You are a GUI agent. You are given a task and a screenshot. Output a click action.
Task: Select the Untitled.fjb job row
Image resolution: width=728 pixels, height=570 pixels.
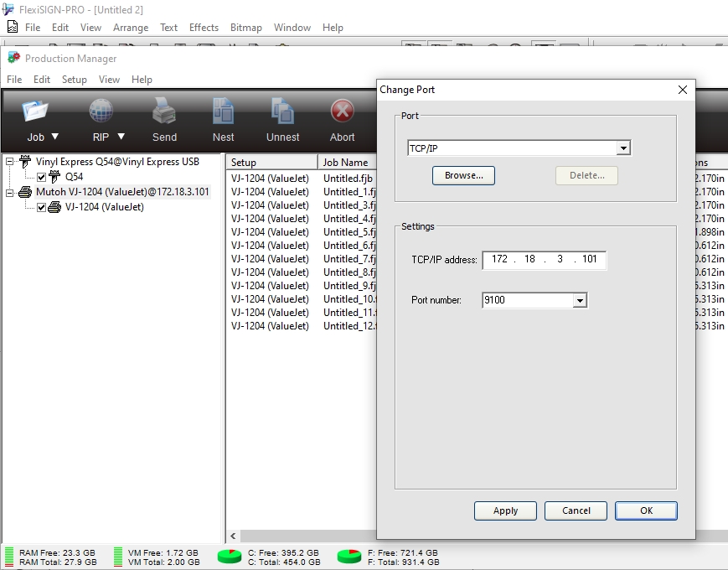[302, 179]
